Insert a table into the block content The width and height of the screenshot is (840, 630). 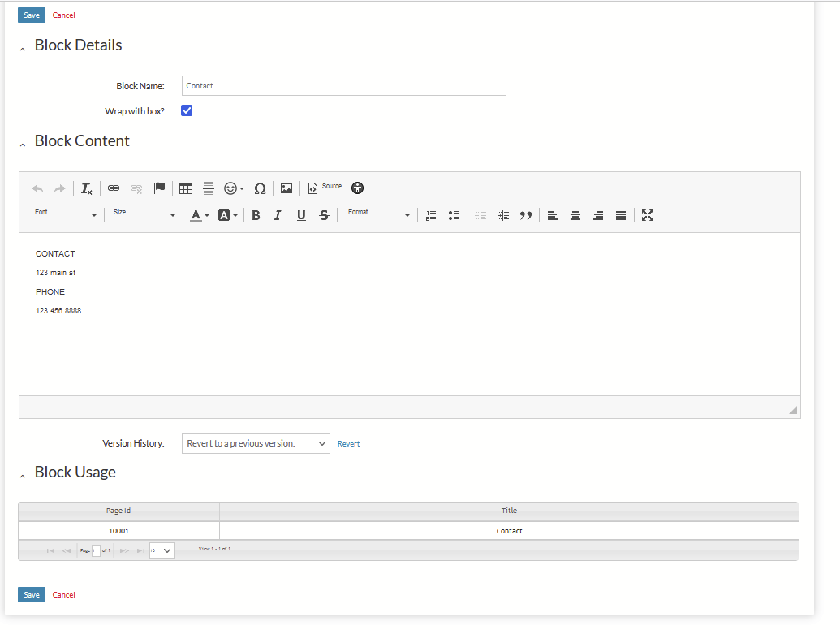[186, 188]
